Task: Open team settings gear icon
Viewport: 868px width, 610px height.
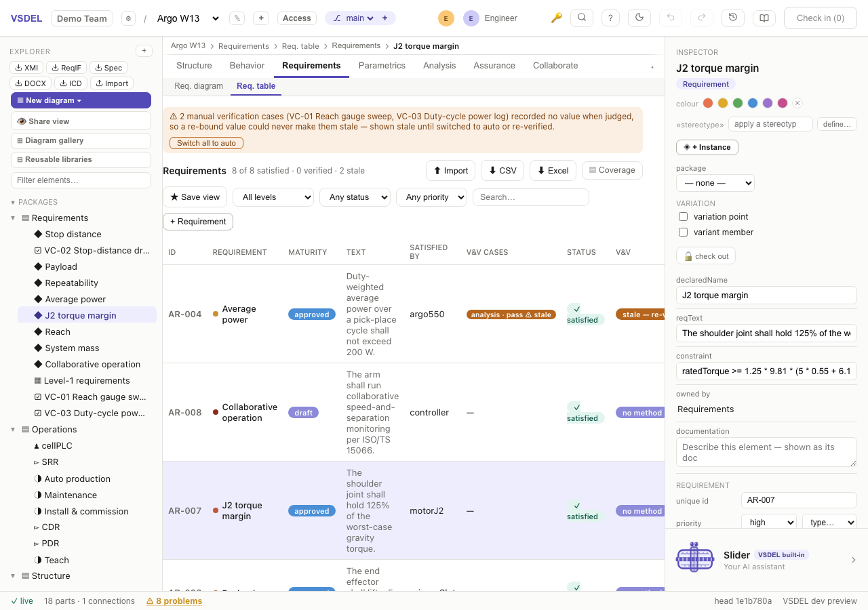Action: [x=128, y=18]
